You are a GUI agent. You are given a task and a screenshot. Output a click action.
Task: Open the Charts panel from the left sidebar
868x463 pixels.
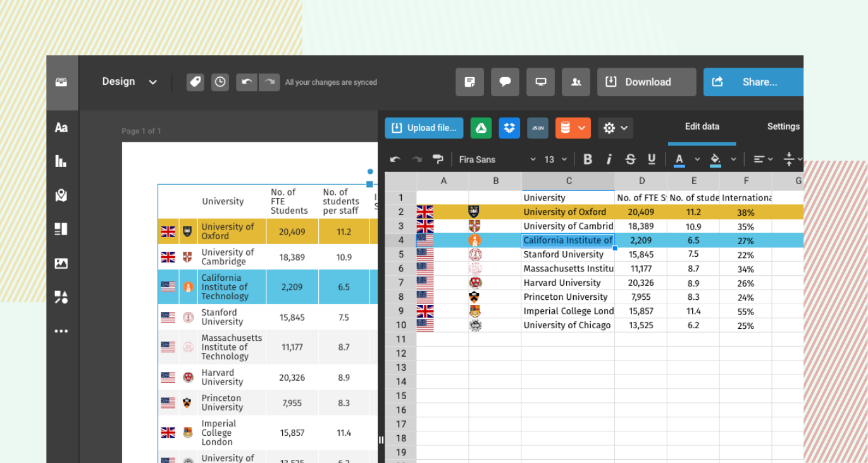[61, 161]
